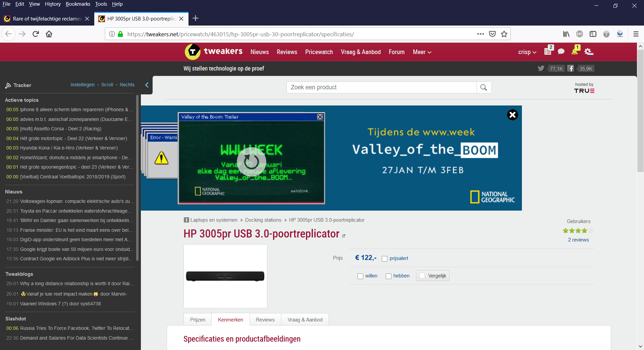Open the HP 3005pr product thumbnail
This screenshot has width=644, height=350.
tap(225, 276)
